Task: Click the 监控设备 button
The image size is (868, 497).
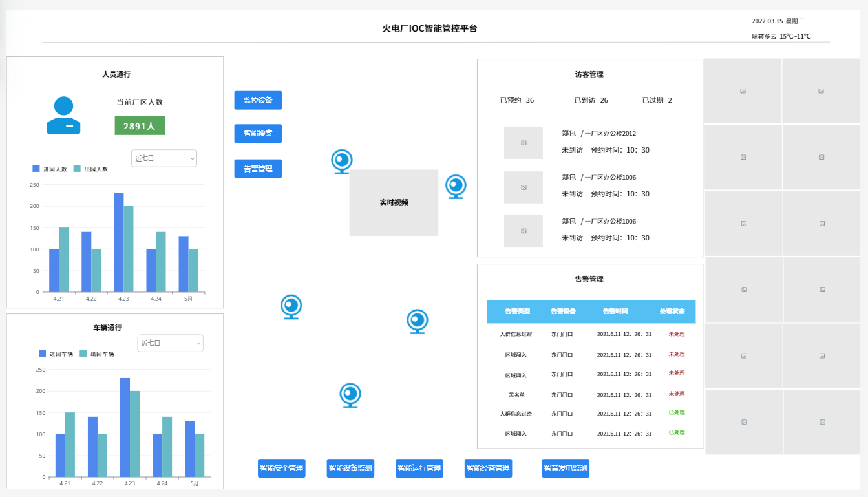Action: [x=258, y=100]
